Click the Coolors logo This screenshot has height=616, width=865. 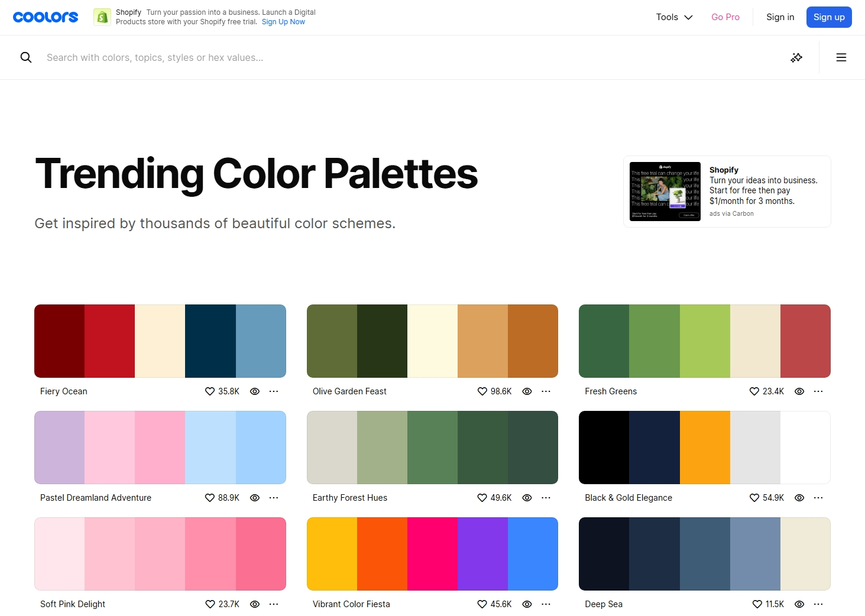click(x=46, y=17)
